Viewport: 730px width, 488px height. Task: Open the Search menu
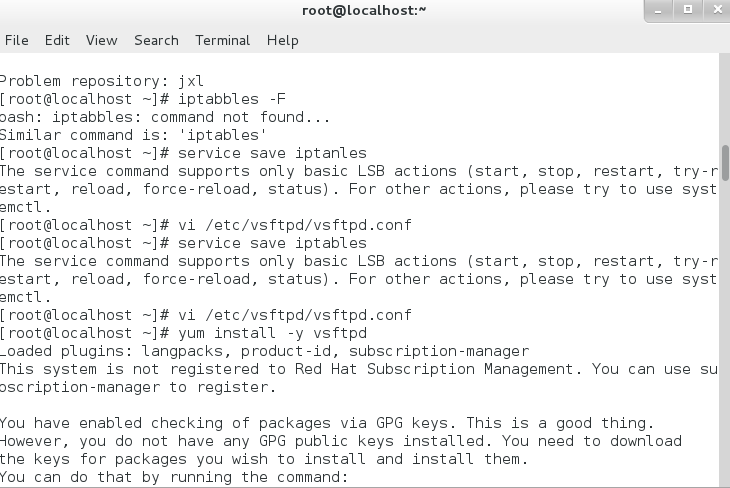[x=156, y=40]
